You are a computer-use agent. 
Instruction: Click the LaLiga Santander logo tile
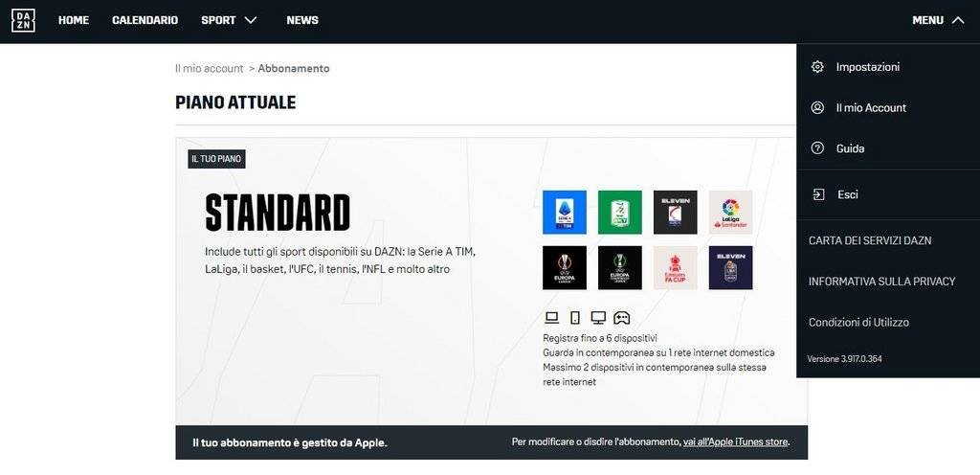730,212
